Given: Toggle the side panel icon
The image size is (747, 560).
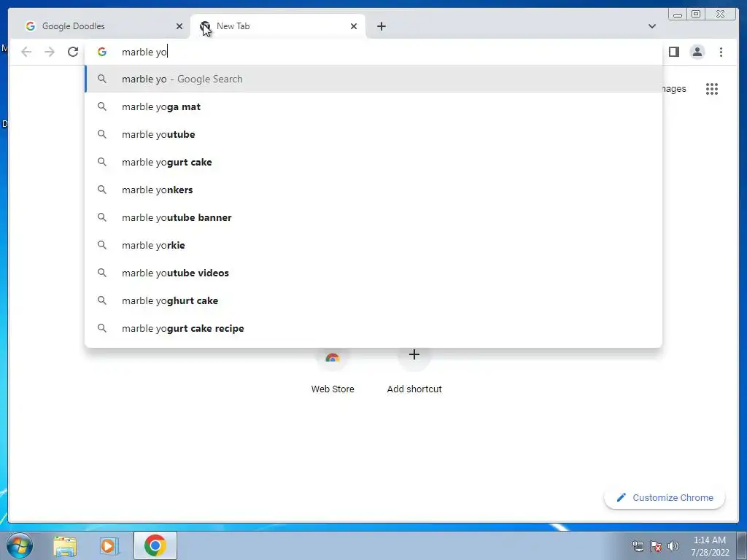Looking at the screenshot, I should click(x=673, y=52).
